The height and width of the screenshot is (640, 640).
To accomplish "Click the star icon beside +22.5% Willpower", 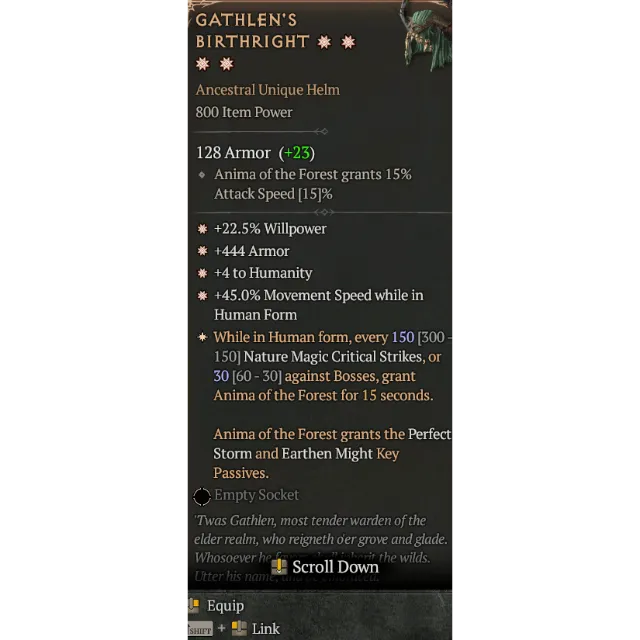I will click(202, 229).
